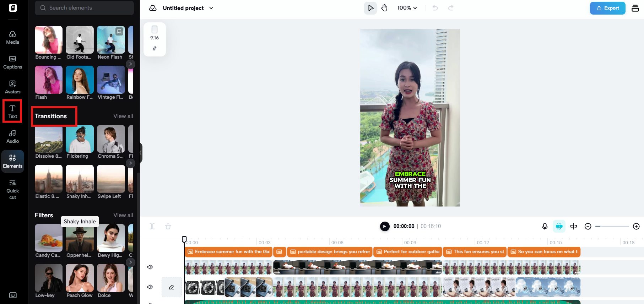This screenshot has width=644, height=304.
Task: Mute the lower video track
Action: click(150, 287)
